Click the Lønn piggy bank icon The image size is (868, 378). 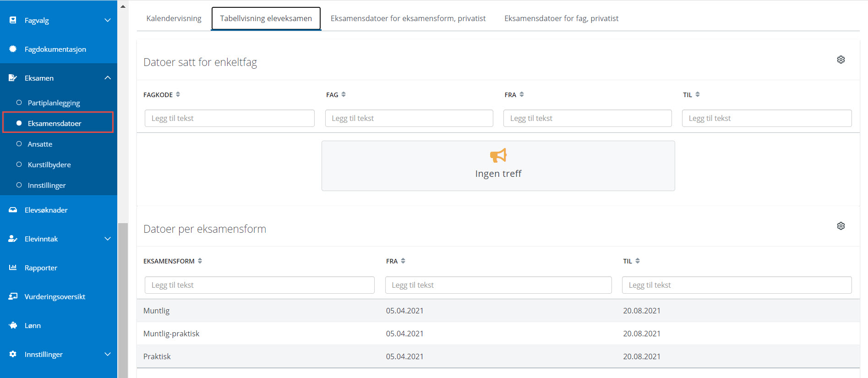click(x=13, y=325)
